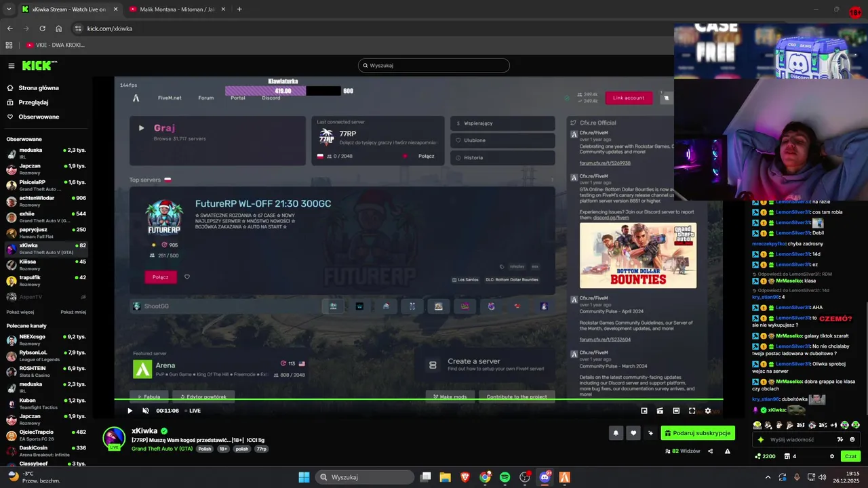This screenshot has height=488, width=868.
Task: Switch to xKiwka Stream browser tab
Action: [x=68, y=9]
